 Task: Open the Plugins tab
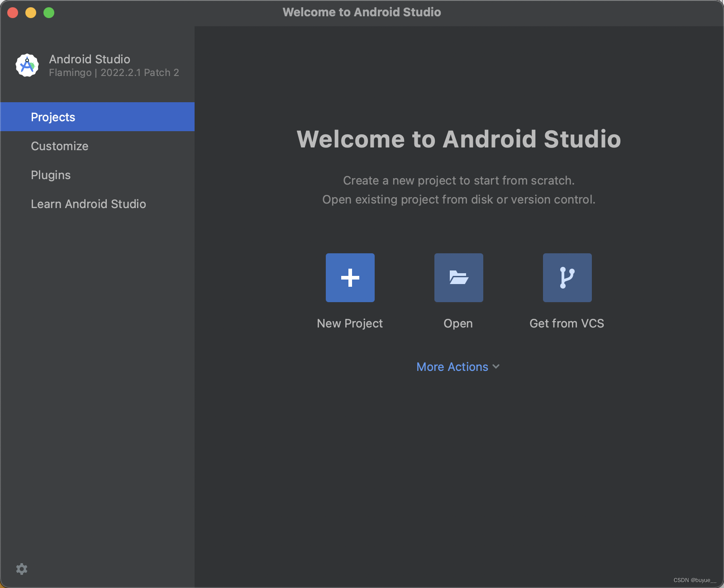[97, 175]
